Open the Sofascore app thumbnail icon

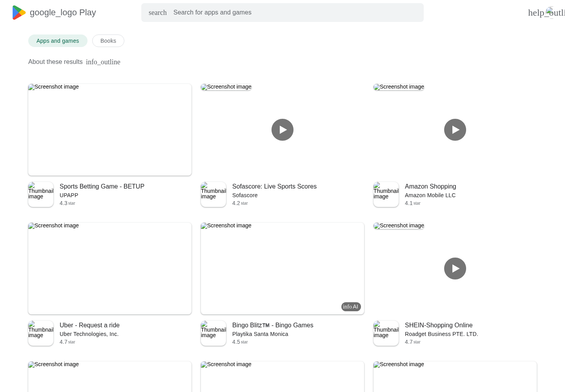pos(213,194)
